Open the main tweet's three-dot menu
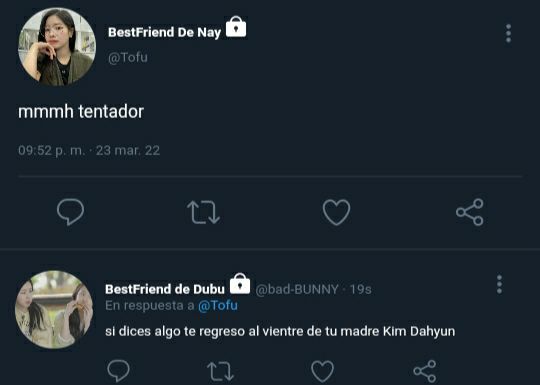Viewport: 540px width, 385px height. pyautogui.click(x=508, y=33)
